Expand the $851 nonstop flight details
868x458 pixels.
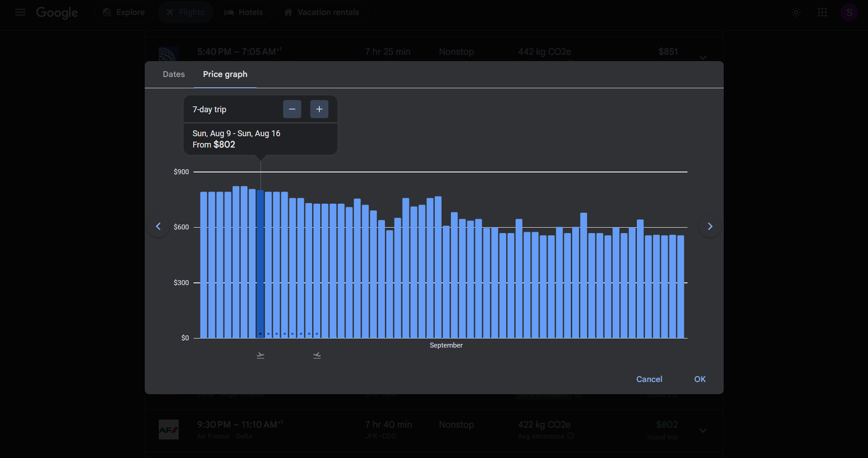point(702,57)
